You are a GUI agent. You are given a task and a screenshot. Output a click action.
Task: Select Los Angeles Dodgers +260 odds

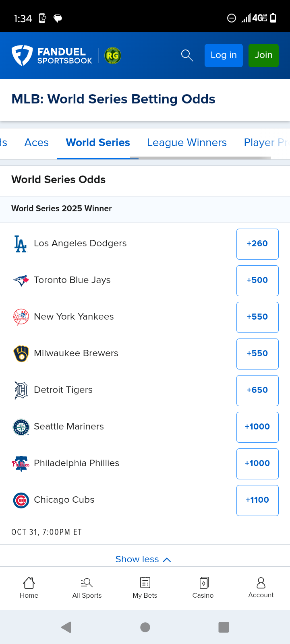click(257, 244)
